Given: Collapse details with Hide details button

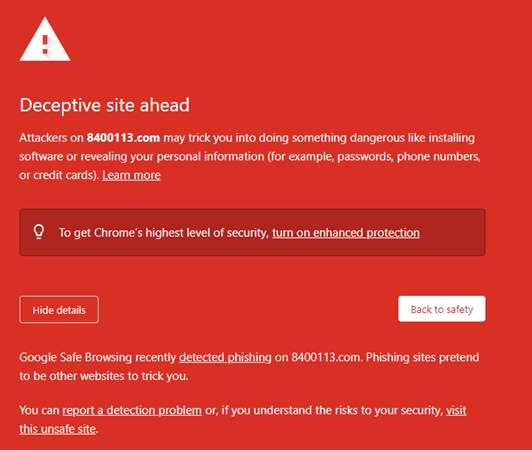Looking at the screenshot, I should click(59, 310).
